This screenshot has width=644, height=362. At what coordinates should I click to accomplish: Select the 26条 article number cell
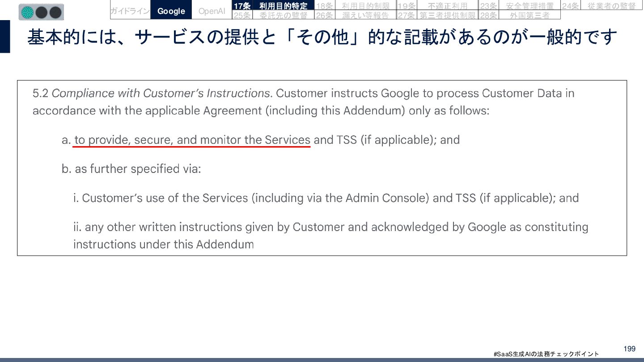(324, 15)
